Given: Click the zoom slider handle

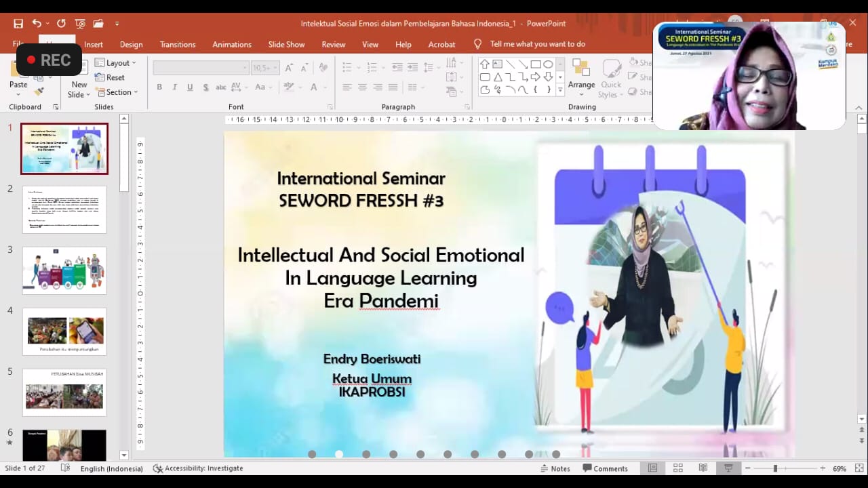Looking at the screenshot, I should 775,468.
